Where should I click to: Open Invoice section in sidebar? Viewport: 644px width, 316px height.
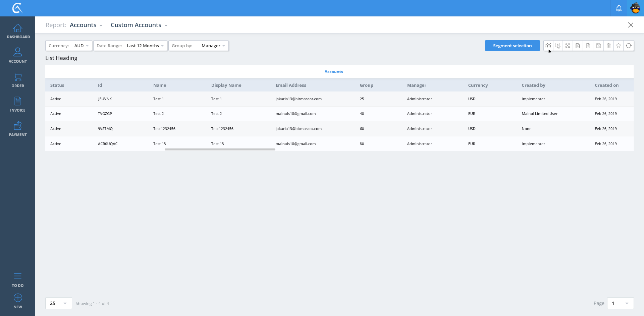coord(18,104)
